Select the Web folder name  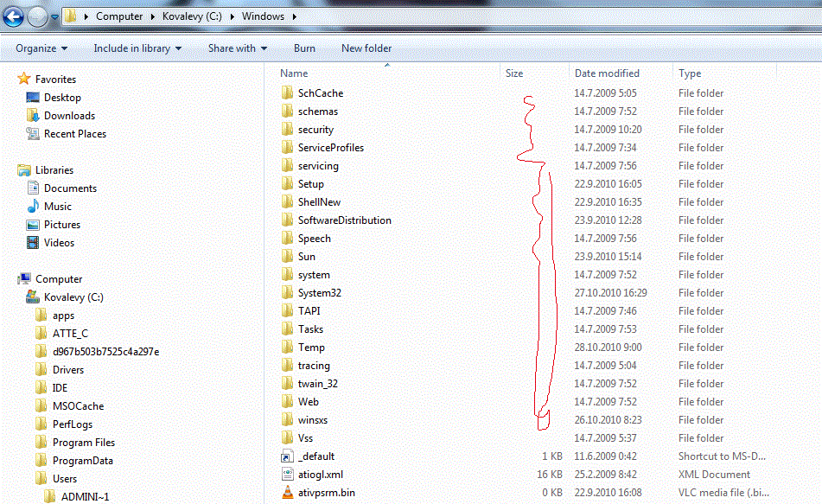coord(309,402)
